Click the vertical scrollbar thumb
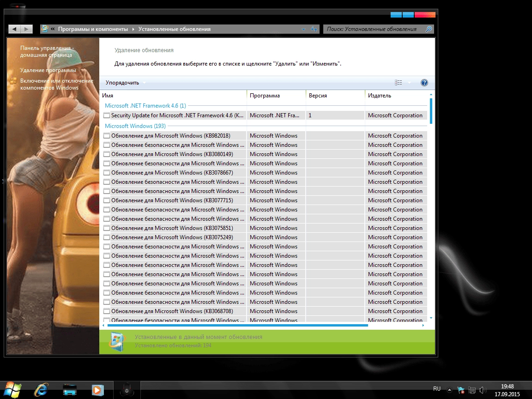 431,111
